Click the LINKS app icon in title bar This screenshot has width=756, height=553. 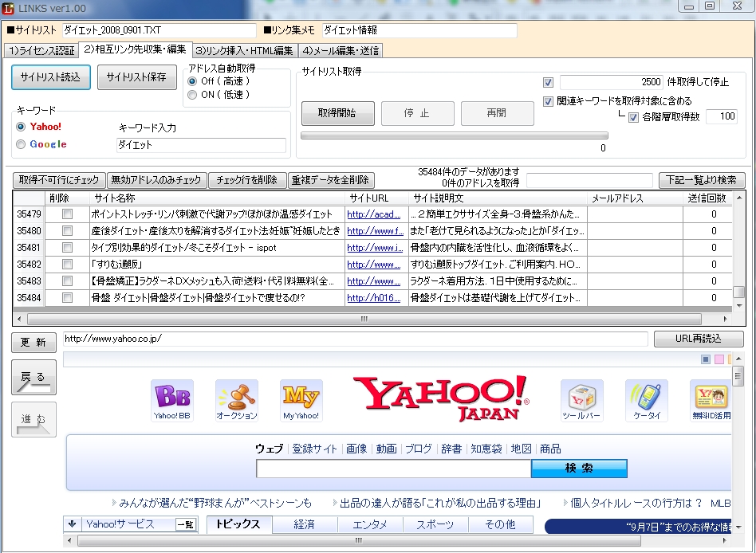(x=8, y=8)
